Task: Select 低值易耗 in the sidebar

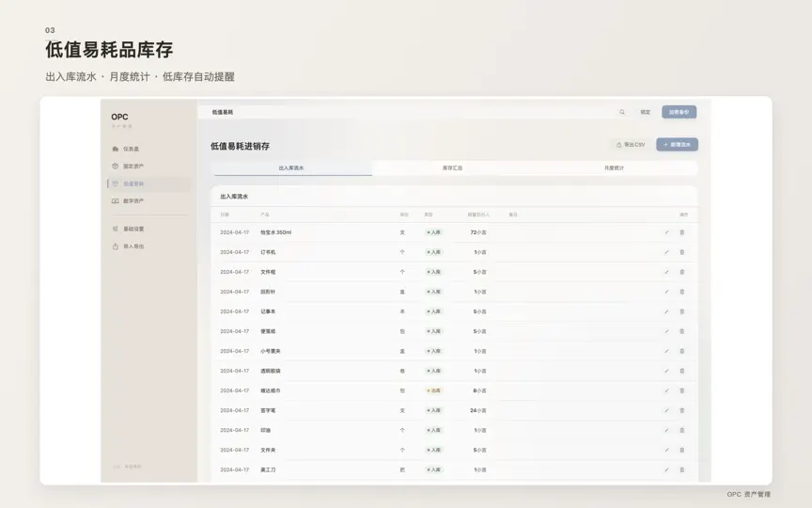Action: click(148, 183)
